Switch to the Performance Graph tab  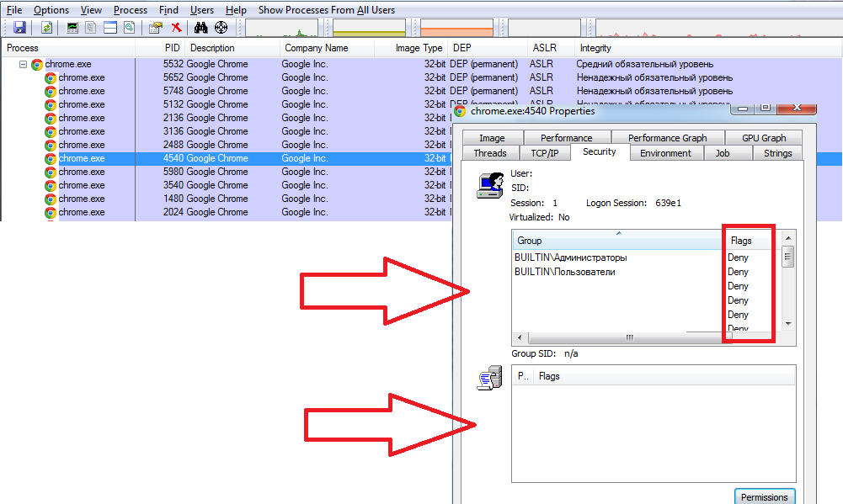[x=667, y=138]
